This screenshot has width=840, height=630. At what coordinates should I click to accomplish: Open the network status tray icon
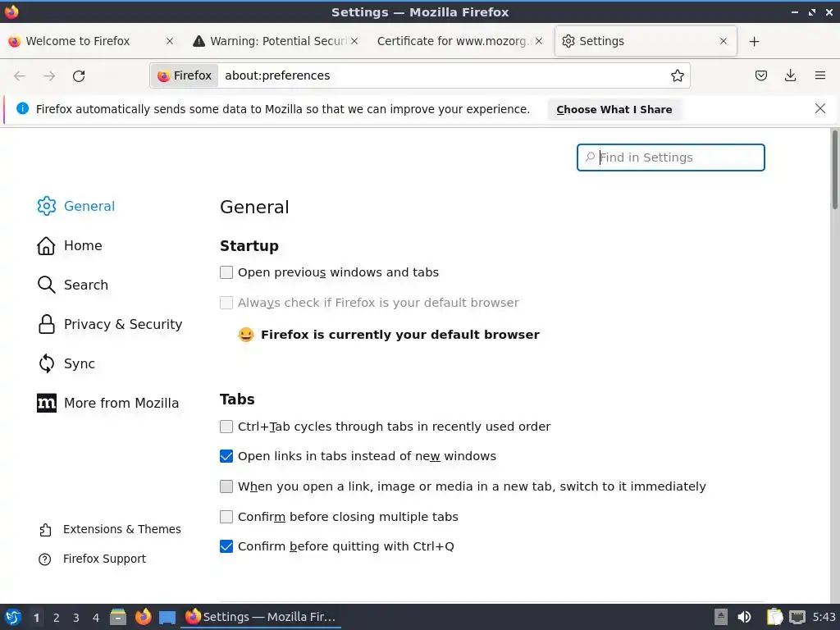point(797,617)
